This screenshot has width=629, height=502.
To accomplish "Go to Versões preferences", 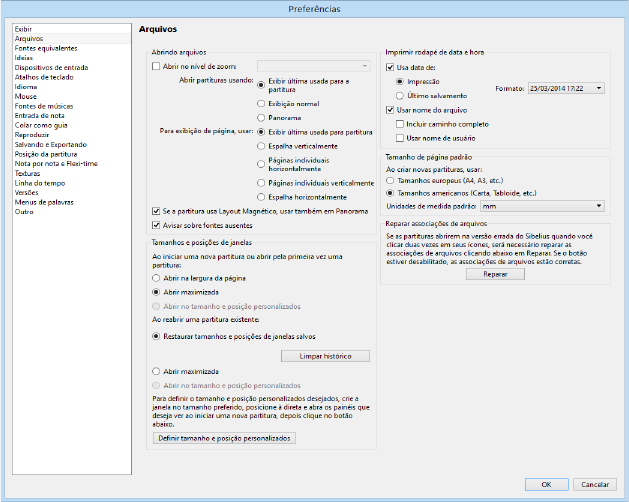I will pos(72,193).
